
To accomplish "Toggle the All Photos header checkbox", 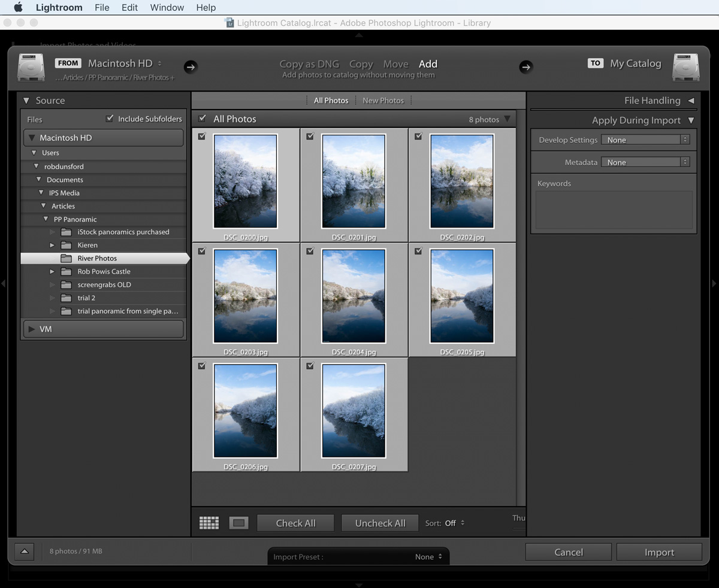I will [202, 119].
